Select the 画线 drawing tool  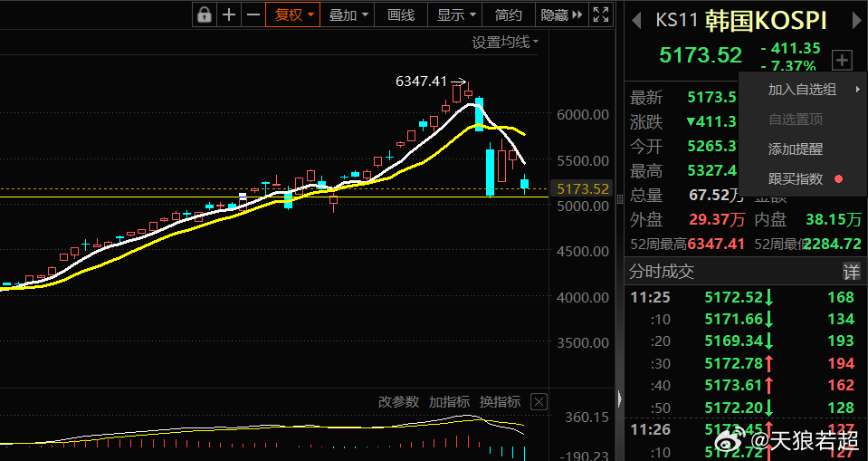[401, 15]
